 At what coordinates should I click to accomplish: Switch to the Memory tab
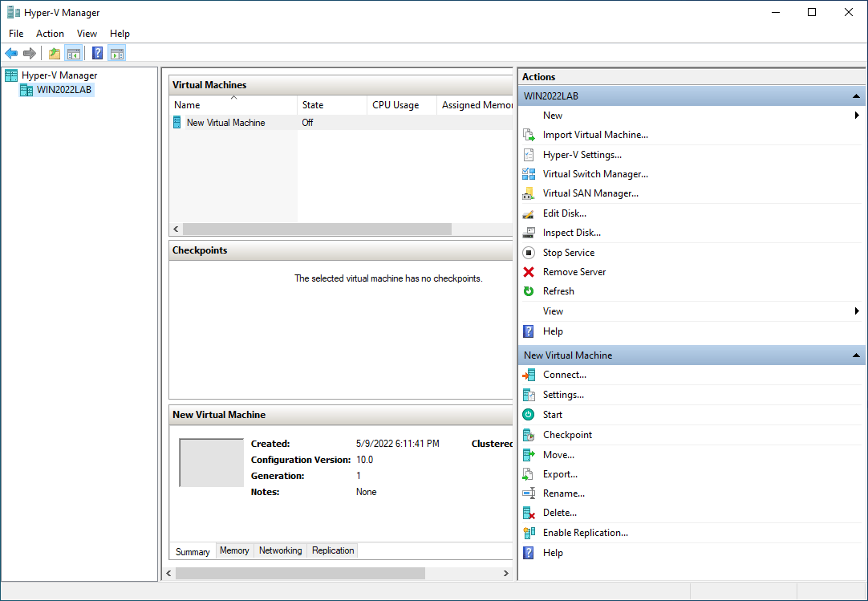pyautogui.click(x=234, y=550)
